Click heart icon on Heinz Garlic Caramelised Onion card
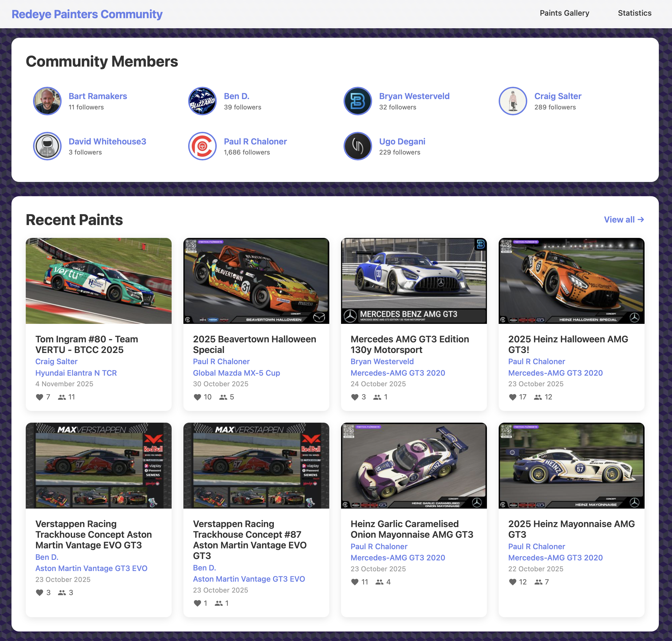Viewport: 672px width, 641px height. tap(355, 582)
